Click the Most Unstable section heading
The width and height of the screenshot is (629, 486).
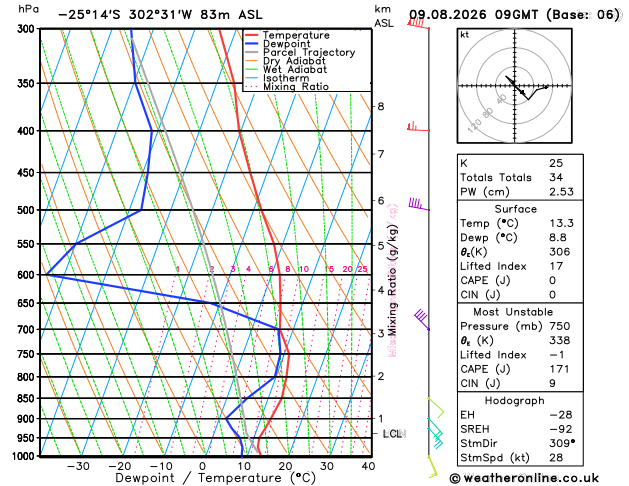point(513,312)
